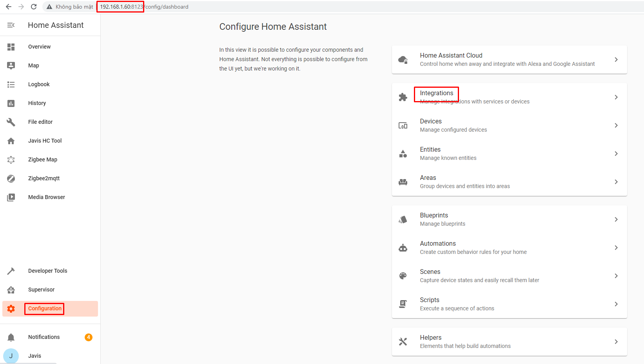Click the Overview dashboard icon

tap(11, 47)
